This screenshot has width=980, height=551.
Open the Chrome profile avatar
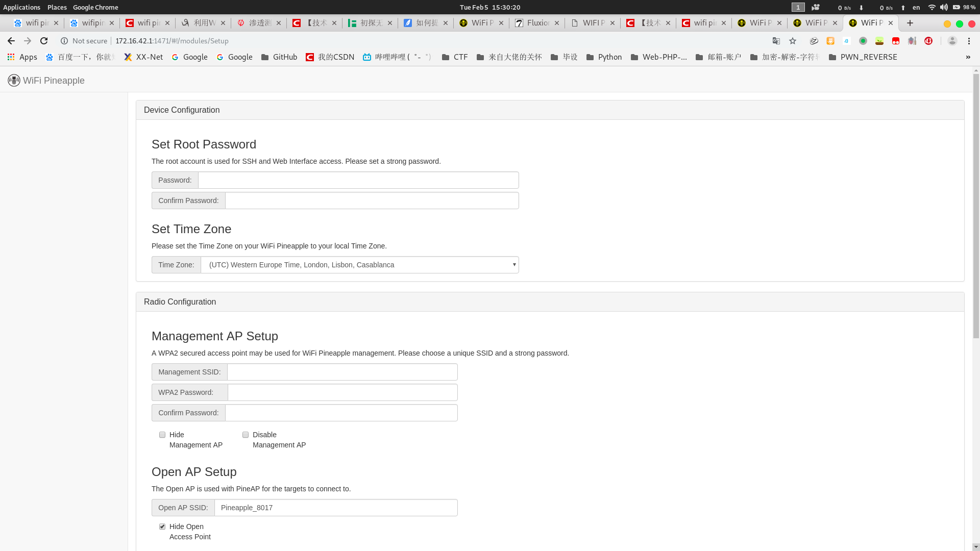(952, 41)
